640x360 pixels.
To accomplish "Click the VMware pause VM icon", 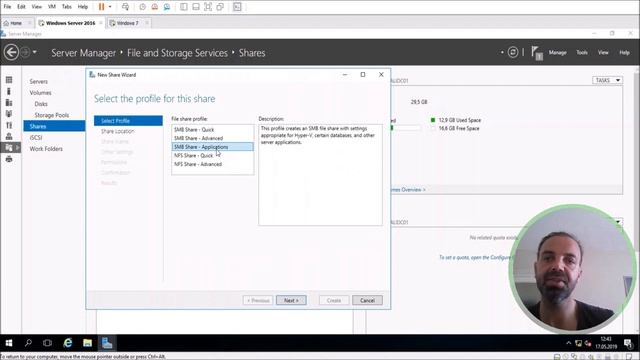I will [x=102, y=7].
